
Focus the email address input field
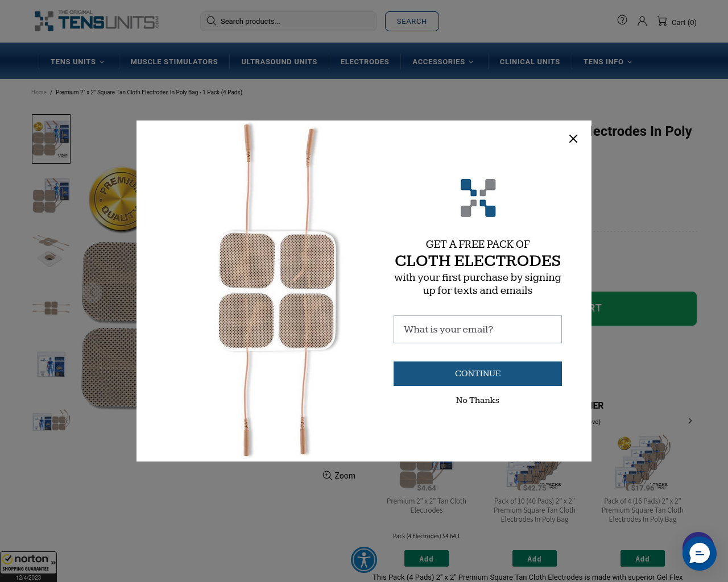[x=478, y=329]
